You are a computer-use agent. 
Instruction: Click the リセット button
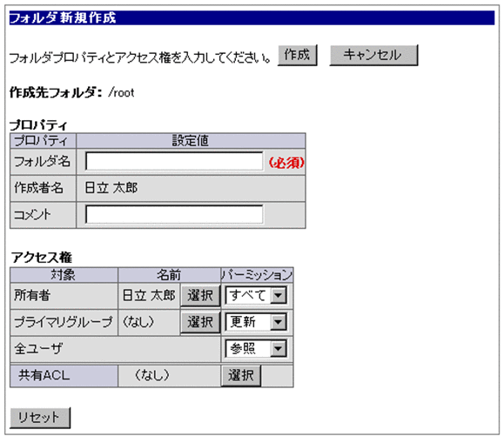click(x=40, y=418)
